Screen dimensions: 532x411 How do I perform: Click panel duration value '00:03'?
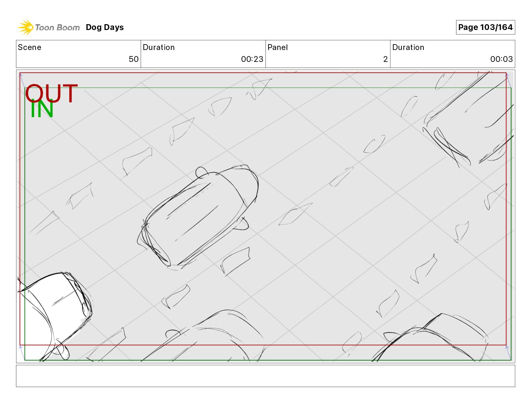pyautogui.click(x=501, y=59)
